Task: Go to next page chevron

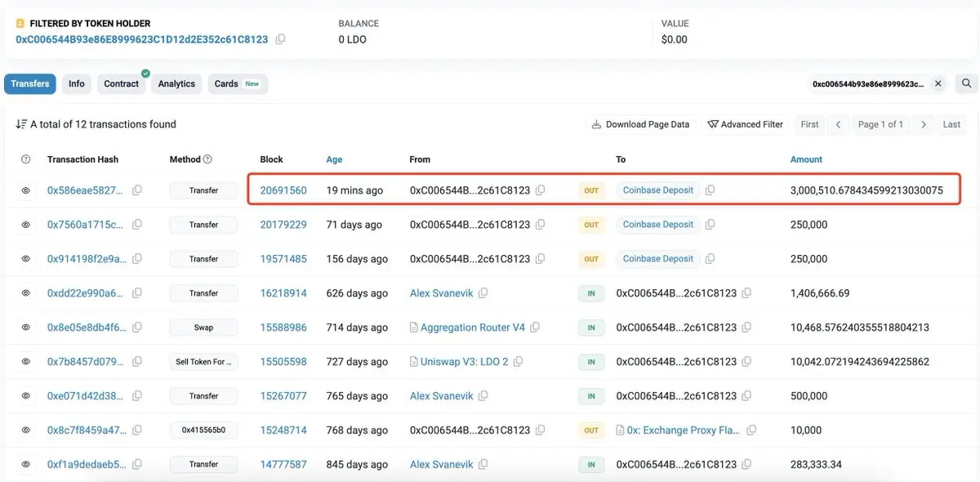Action: click(924, 124)
